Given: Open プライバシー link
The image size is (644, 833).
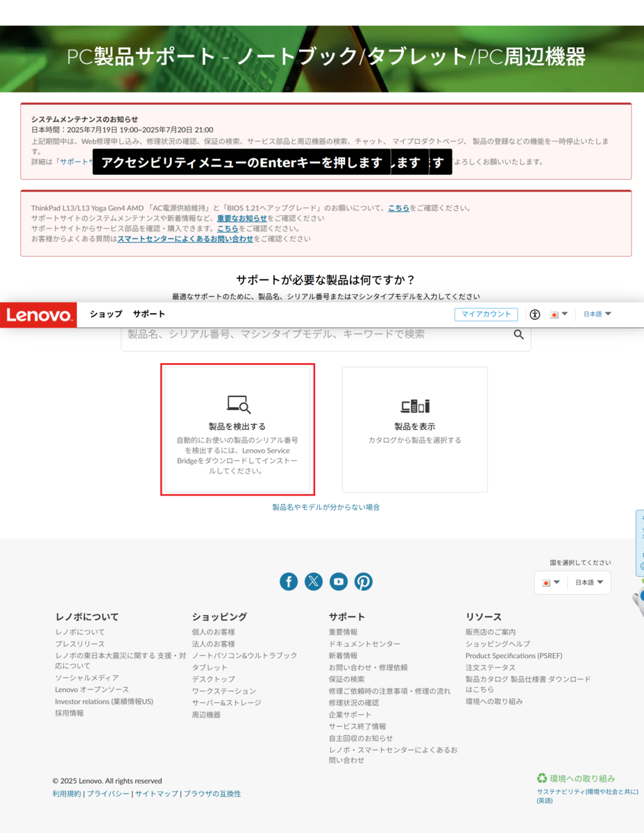Looking at the screenshot, I should click(108, 794).
